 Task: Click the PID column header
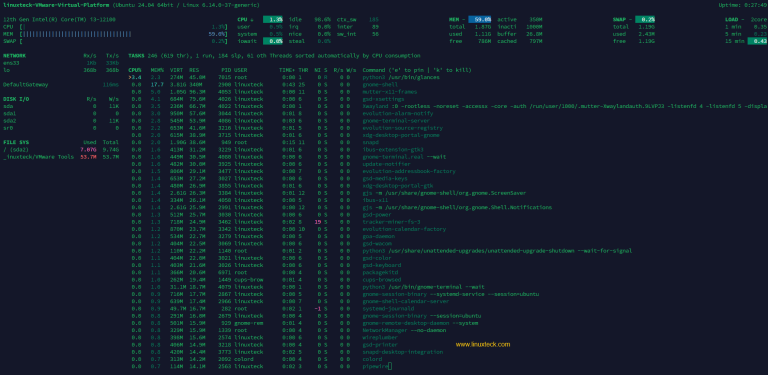[x=226, y=70]
